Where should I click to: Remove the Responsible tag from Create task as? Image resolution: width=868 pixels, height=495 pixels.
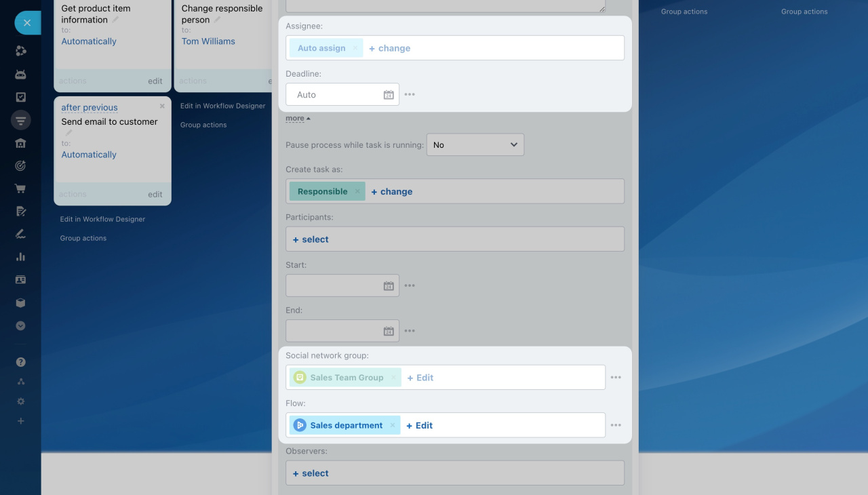coord(357,192)
